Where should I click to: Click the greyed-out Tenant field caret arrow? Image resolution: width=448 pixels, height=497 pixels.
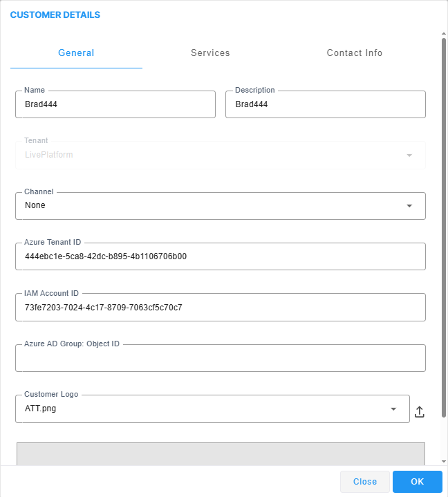point(409,155)
